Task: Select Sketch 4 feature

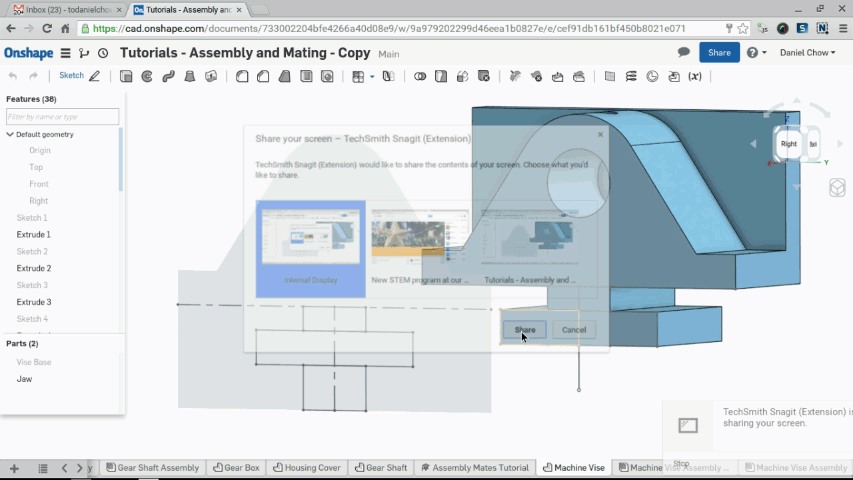Action: 32,319
